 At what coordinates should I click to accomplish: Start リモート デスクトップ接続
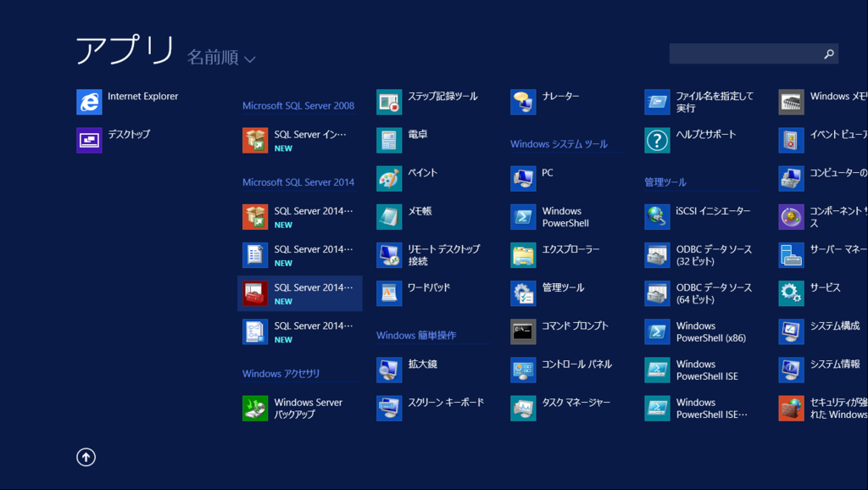[422, 255]
